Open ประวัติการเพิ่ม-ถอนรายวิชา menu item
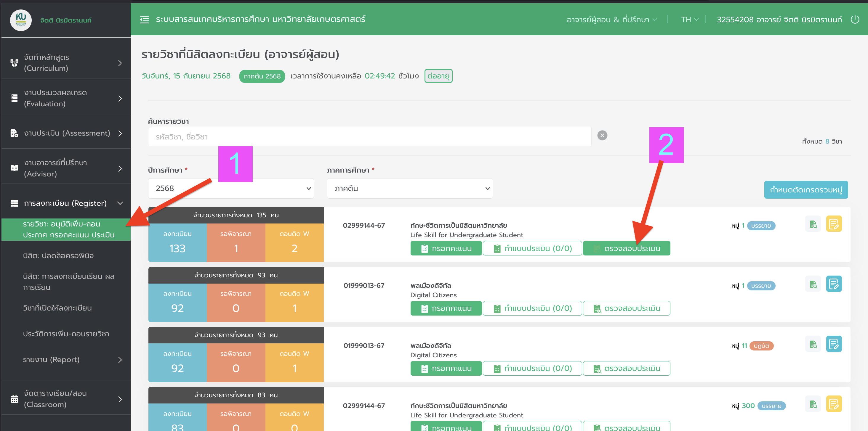This screenshot has width=868, height=431. coord(66,334)
